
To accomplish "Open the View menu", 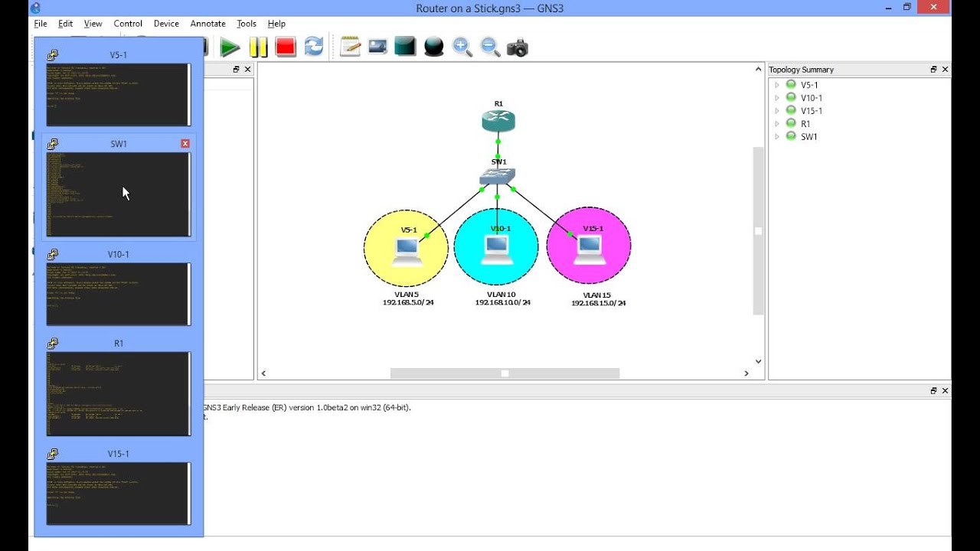I will [x=93, y=24].
